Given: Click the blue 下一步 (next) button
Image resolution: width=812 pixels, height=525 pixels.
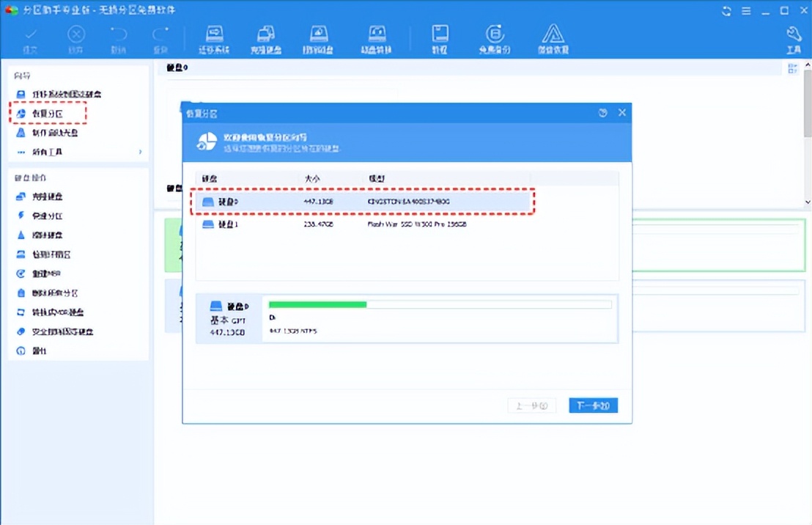Looking at the screenshot, I should click(593, 405).
